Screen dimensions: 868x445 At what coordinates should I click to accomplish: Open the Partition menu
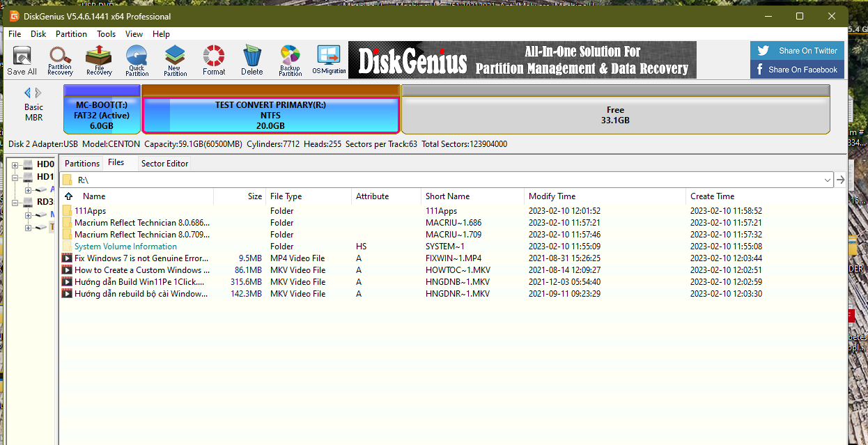[x=71, y=33]
